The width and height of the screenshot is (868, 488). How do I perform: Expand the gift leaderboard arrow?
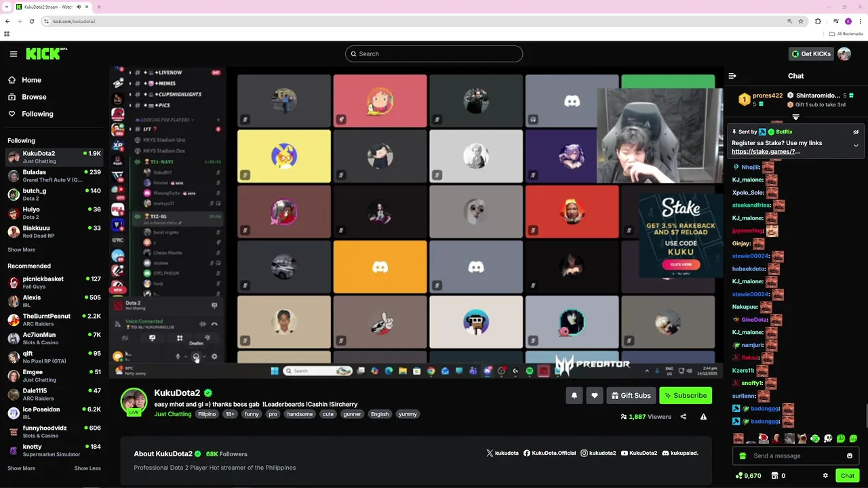click(796, 117)
